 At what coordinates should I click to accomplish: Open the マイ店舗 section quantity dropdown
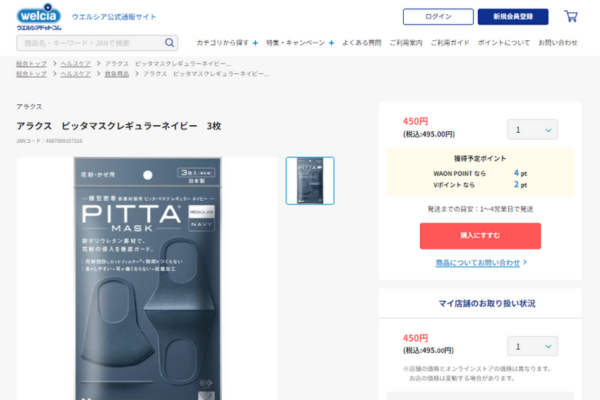[532, 346]
